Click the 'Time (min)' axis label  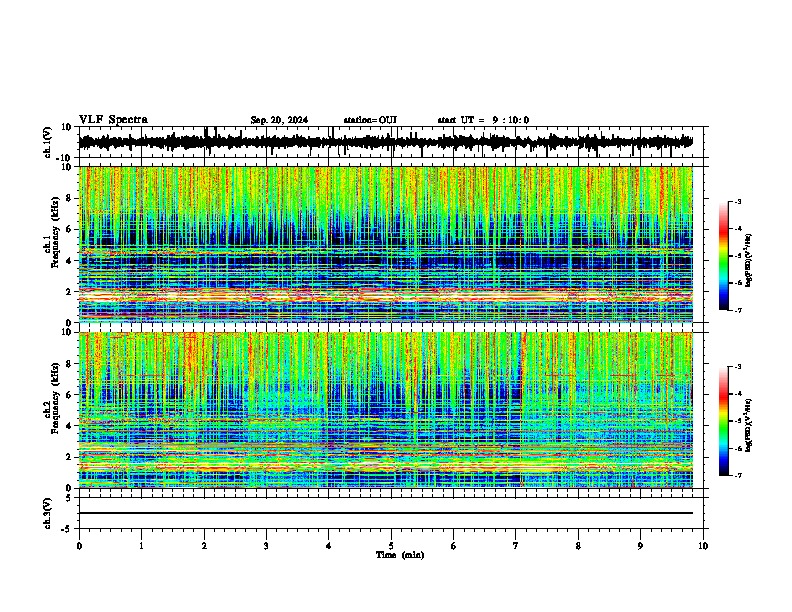coord(400,555)
